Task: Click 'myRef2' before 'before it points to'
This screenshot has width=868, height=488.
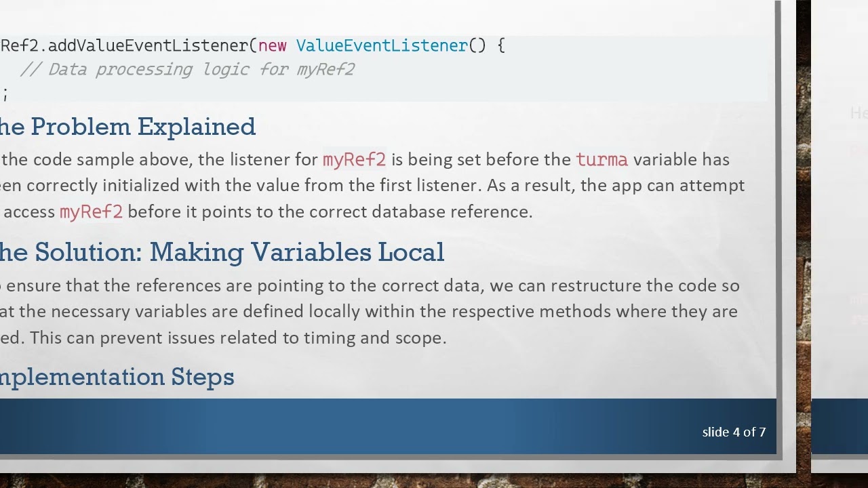Action: (x=91, y=211)
